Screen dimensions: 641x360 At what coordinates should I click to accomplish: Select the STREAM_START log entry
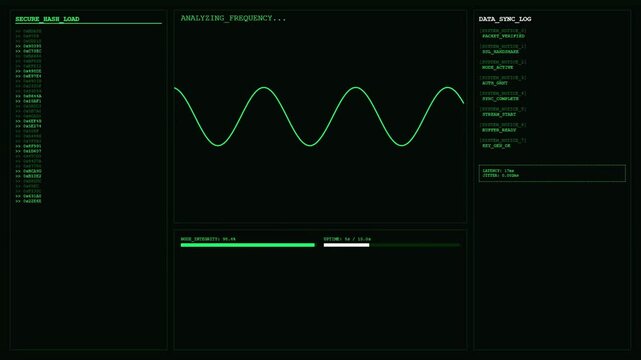tap(499, 114)
